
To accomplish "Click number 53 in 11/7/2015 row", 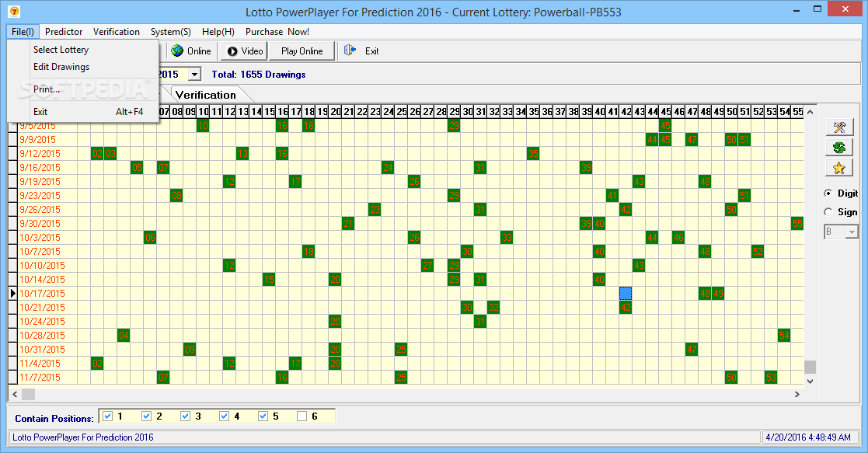I will point(771,377).
